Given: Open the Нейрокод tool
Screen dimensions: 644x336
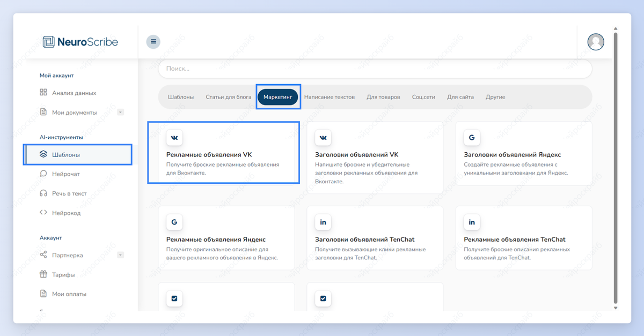Looking at the screenshot, I should click(x=66, y=213).
